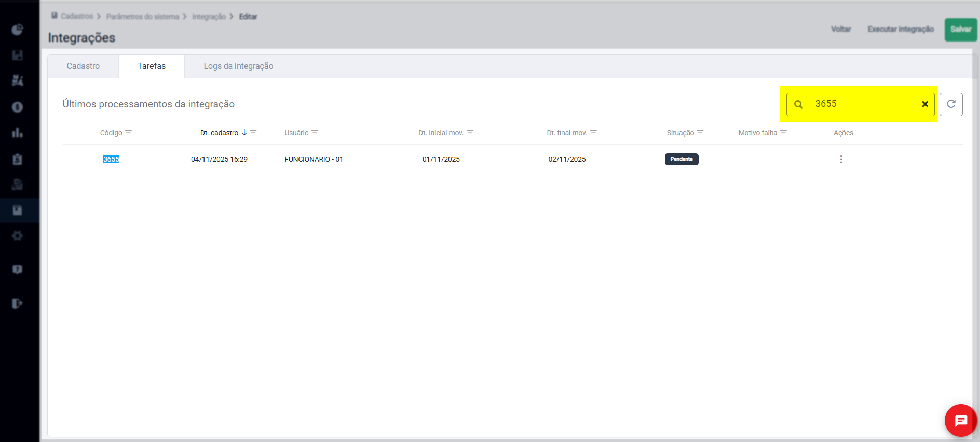Open the Dt. cadastro column filter icon
This screenshot has width=980, height=442.
click(x=253, y=133)
